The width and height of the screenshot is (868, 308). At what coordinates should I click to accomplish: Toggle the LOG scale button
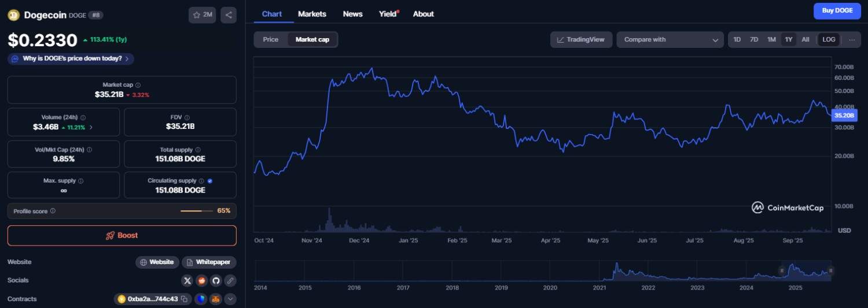coord(829,39)
